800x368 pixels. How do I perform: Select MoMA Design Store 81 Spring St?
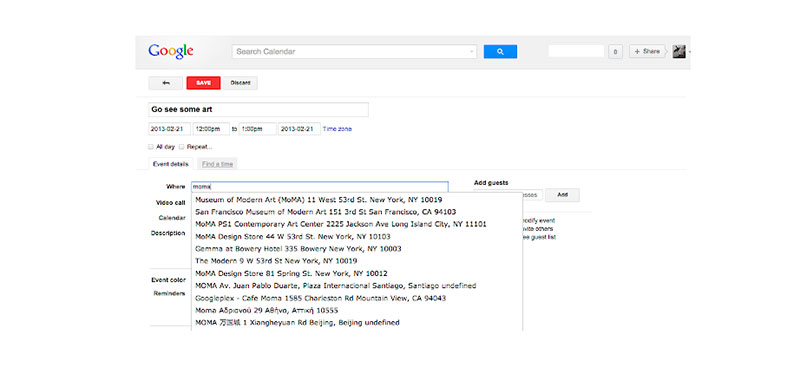pos(357,274)
